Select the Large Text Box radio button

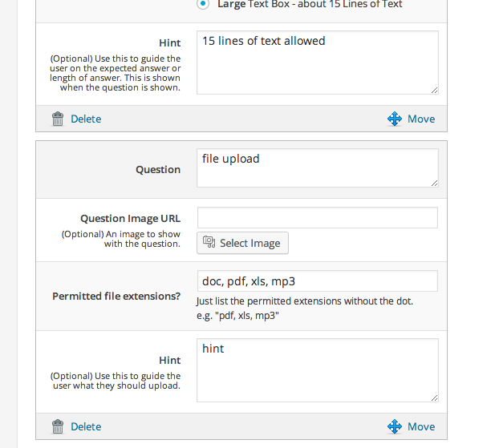pos(202,5)
